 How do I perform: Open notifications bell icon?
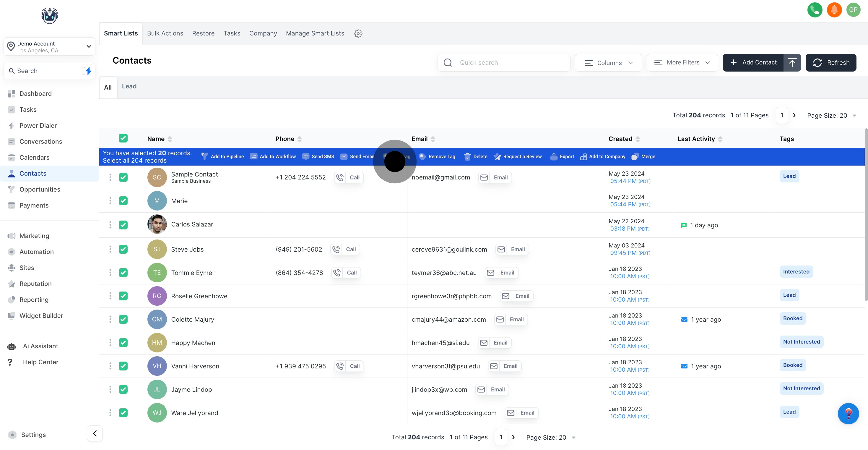834,10
